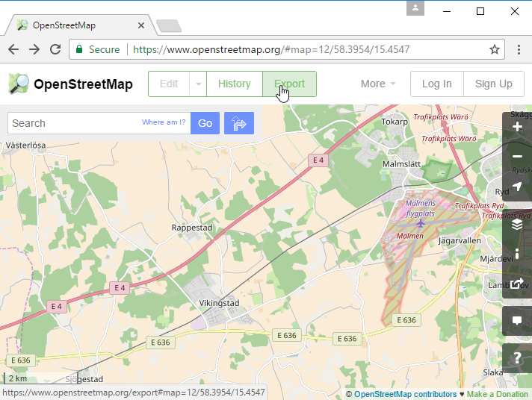Click the Go search button
The image size is (532, 400).
pyautogui.click(x=205, y=123)
